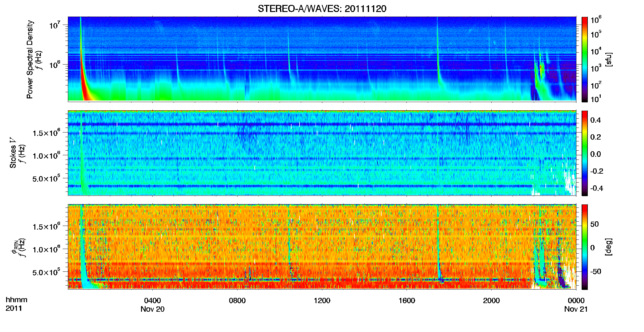The height and width of the screenshot is (332, 644).
Task: Click the 10^7 frequency tick in top panel
Action: pos(54,25)
